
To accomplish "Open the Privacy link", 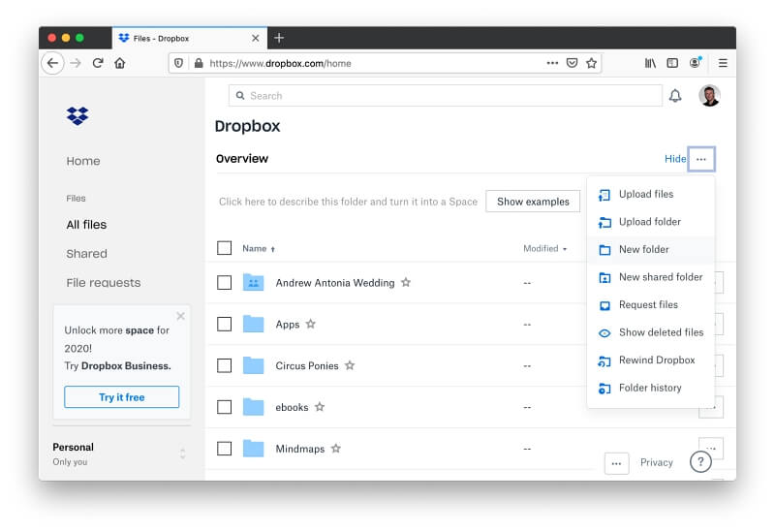I will (x=657, y=462).
